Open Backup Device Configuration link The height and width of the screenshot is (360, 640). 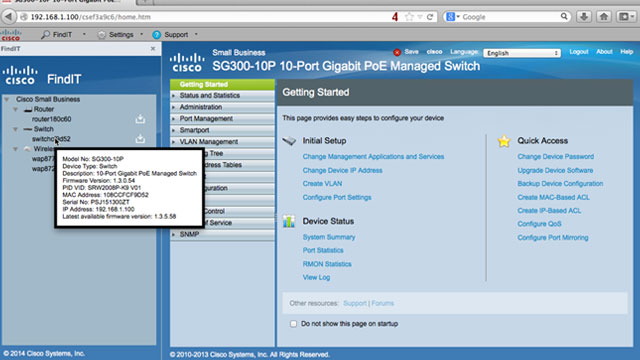tap(560, 184)
